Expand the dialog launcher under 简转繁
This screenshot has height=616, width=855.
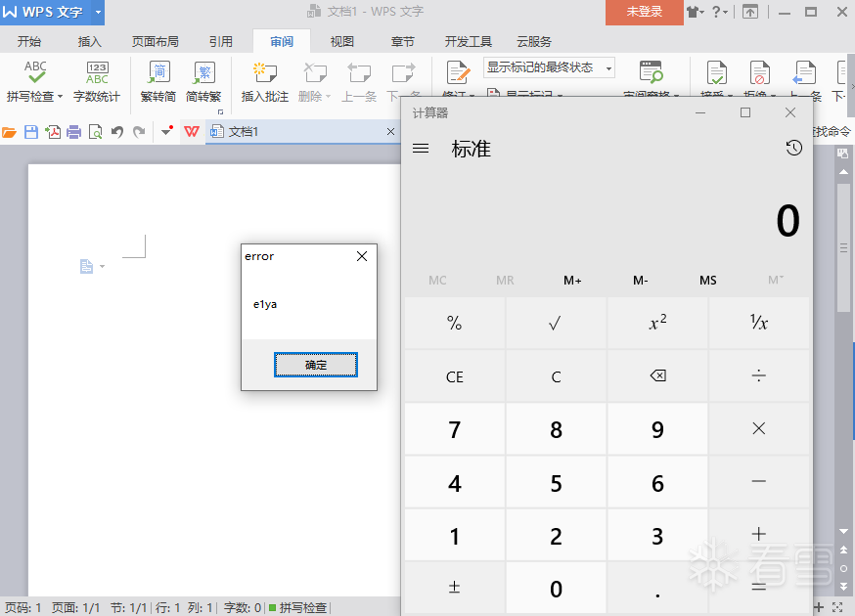pos(220,111)
